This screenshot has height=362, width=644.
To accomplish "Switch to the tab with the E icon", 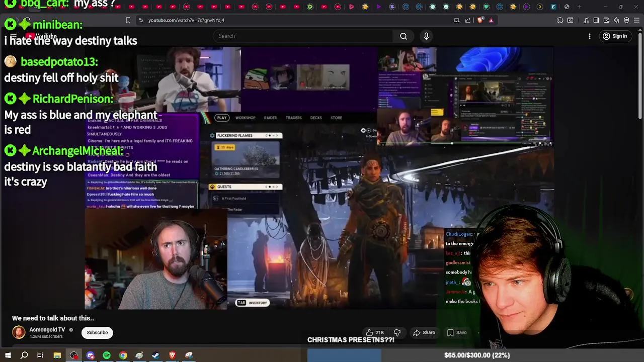I will pos(553,7).
